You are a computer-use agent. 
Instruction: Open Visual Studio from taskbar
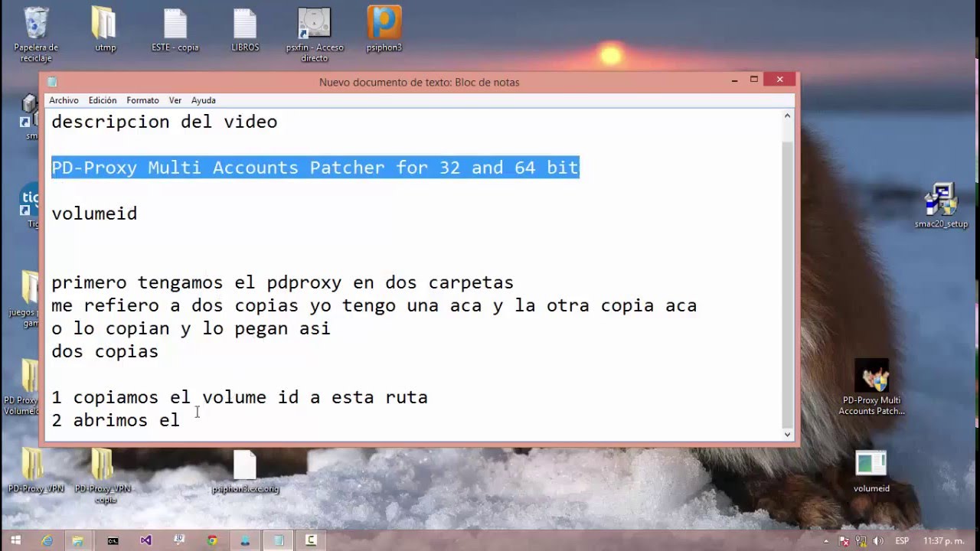pos(145,540)
